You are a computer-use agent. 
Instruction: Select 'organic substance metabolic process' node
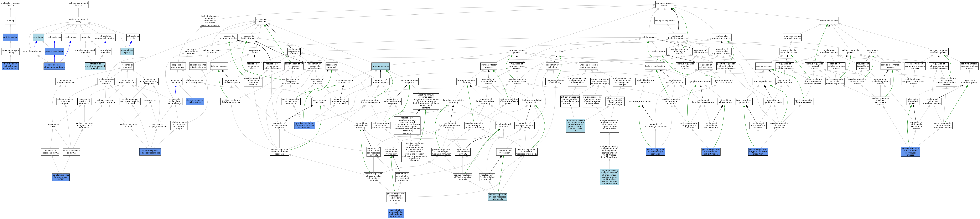coord(792,37)
